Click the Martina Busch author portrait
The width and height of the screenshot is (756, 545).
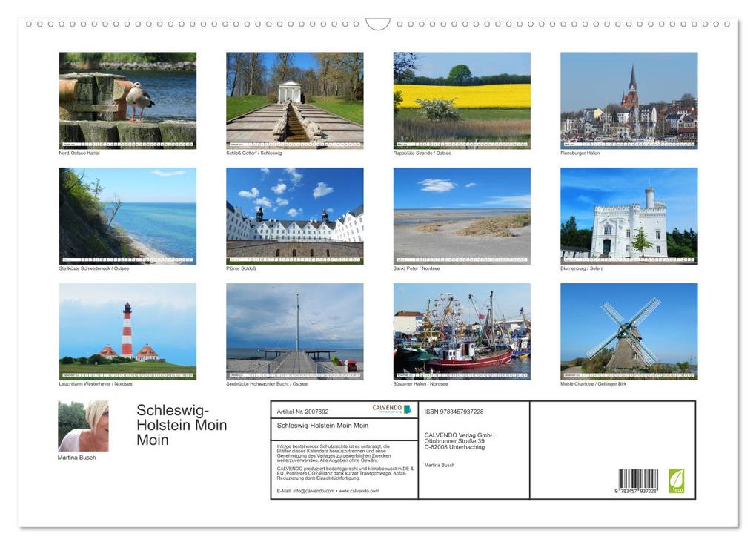pos(82,423)
